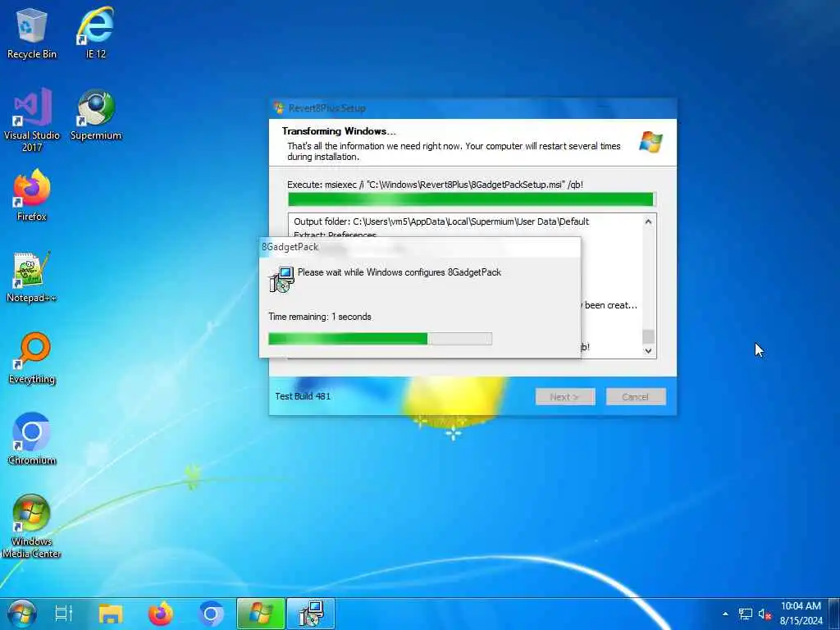Select the Notepad++ desktop shortcut

[32, 277]
